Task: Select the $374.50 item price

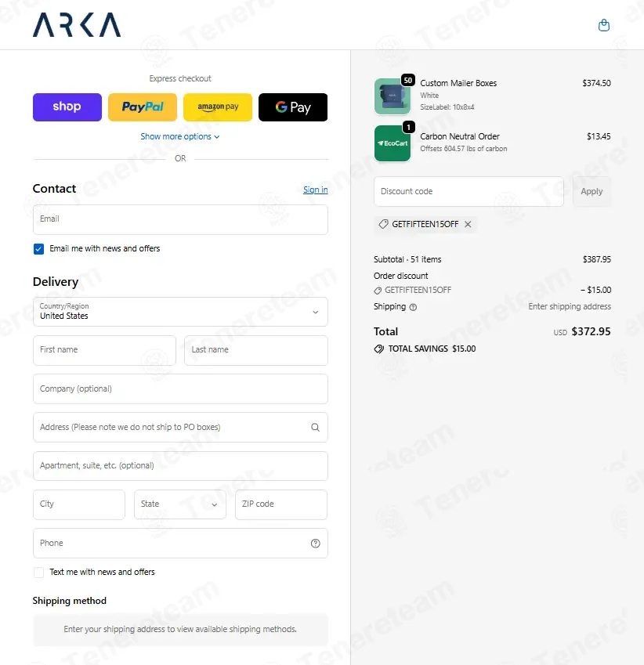Action: click(596, 83)
